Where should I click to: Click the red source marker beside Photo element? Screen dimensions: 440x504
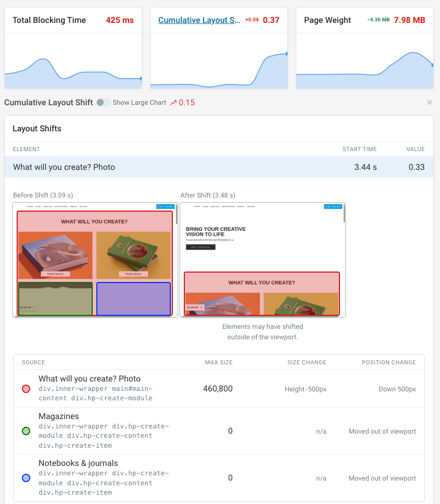click(x=26, y=389)
